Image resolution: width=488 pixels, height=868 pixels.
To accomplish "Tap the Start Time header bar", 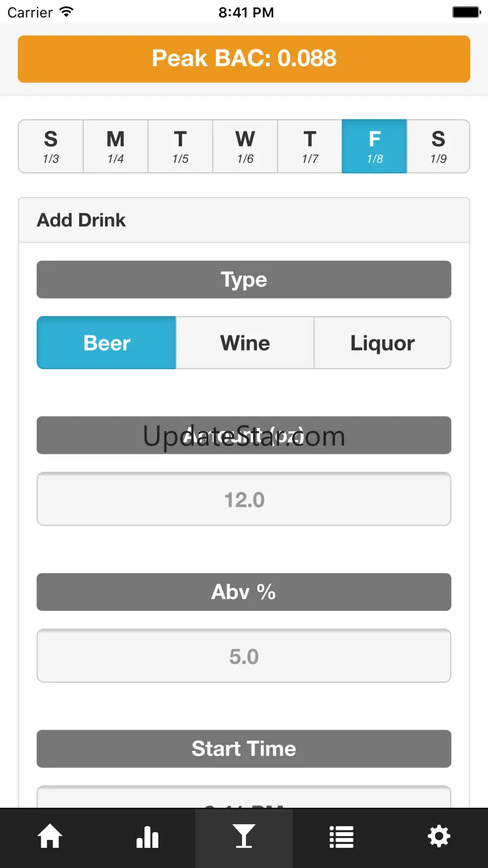I will pos(244,748).
